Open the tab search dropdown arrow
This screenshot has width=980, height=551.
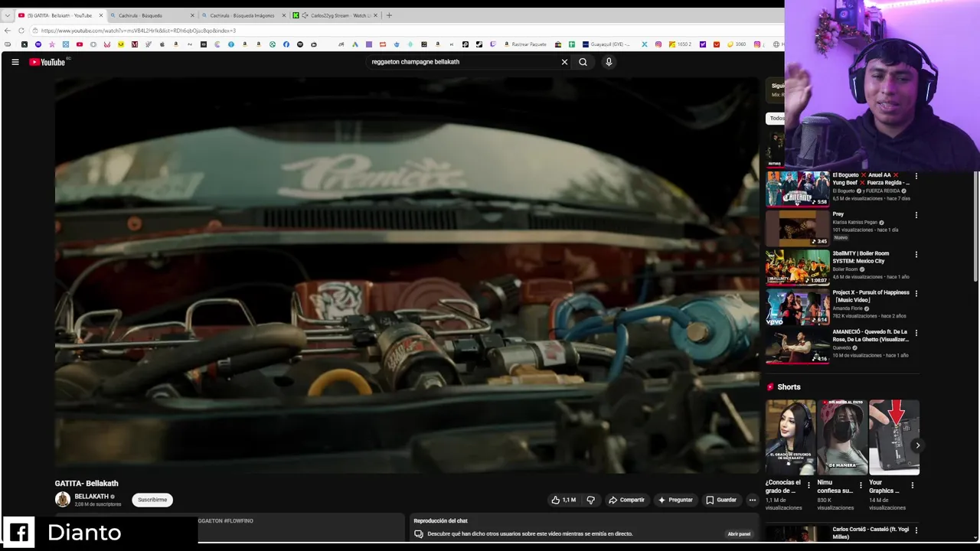pos(7,15)
